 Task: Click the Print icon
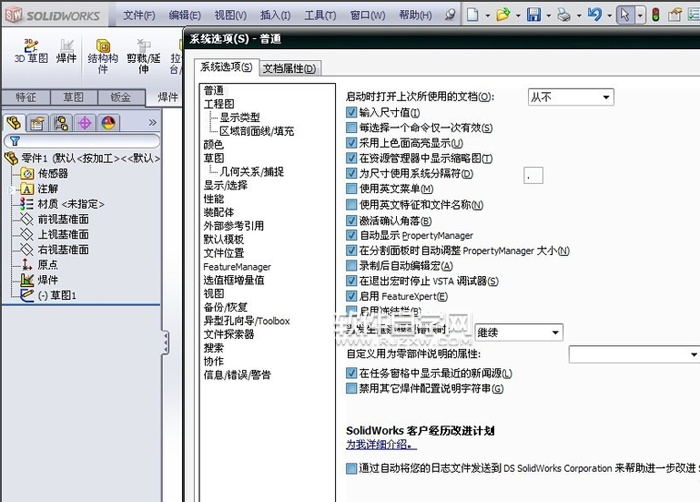click(564, 15)
